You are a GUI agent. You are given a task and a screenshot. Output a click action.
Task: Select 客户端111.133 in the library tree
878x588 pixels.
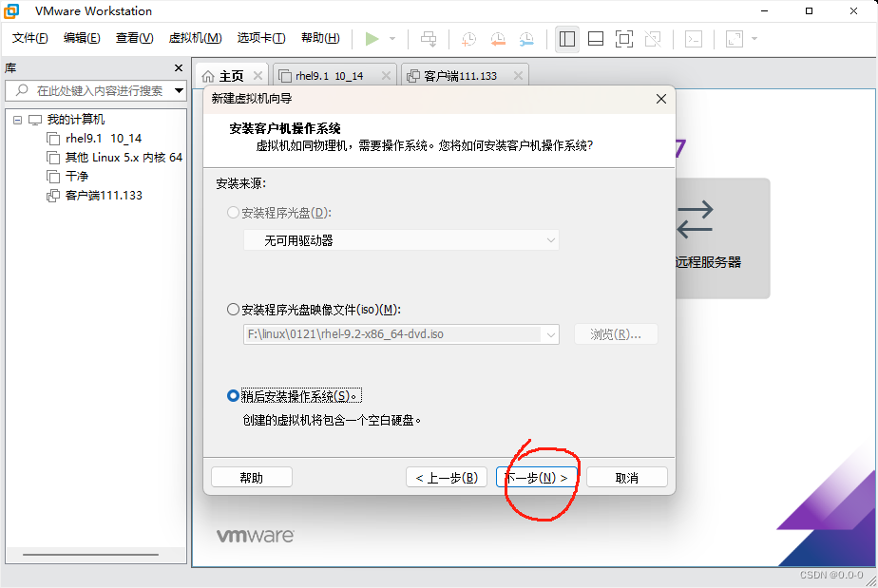tap(104, 196)
